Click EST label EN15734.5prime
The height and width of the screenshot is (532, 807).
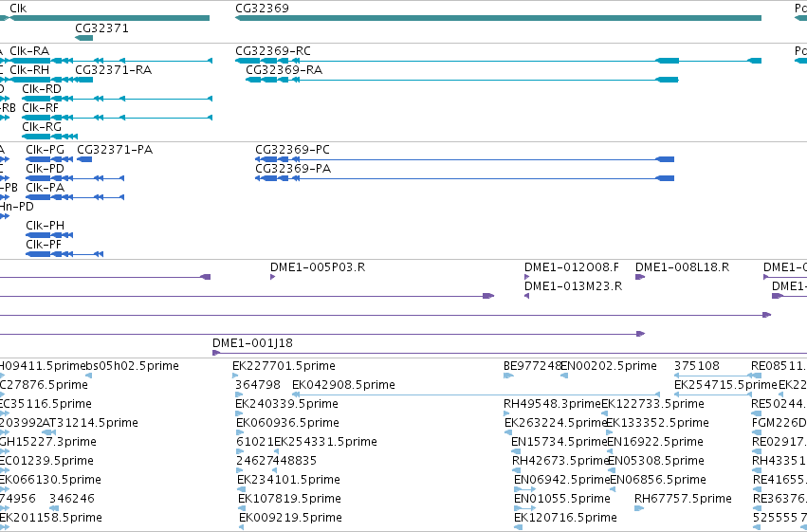pos(559,442)
